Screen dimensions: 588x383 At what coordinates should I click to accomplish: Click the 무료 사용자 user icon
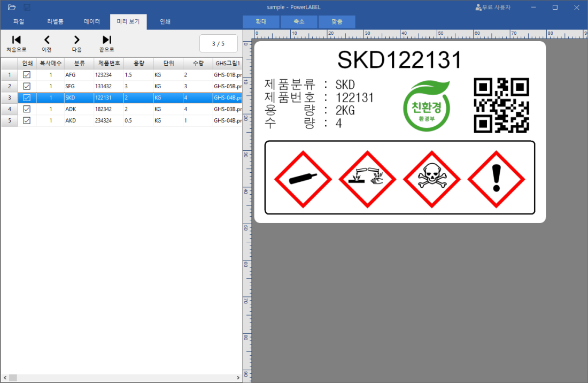pos(478,7)
